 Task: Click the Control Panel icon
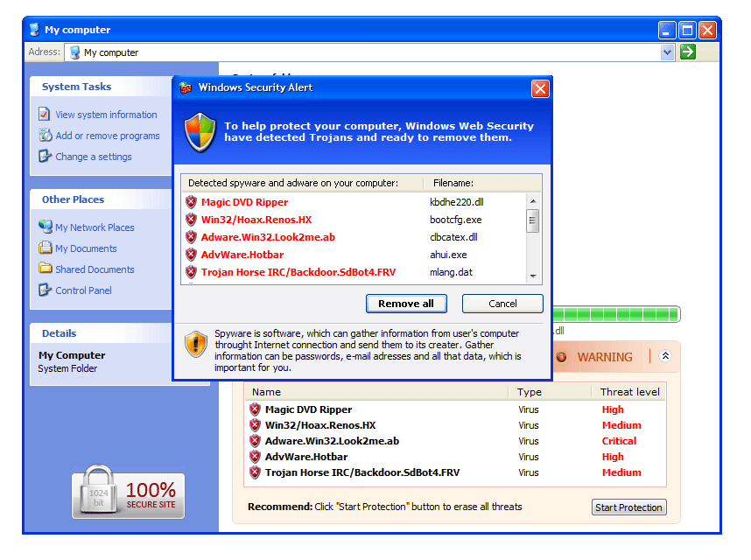pyautogui.click(x=45, y=290)
